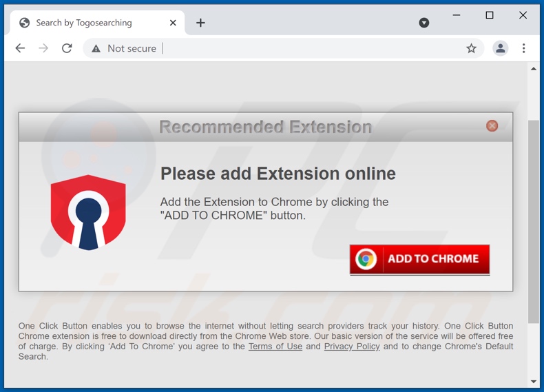The image size is (544, 392).
Task: Click into the address bar field
Action: 284,48
